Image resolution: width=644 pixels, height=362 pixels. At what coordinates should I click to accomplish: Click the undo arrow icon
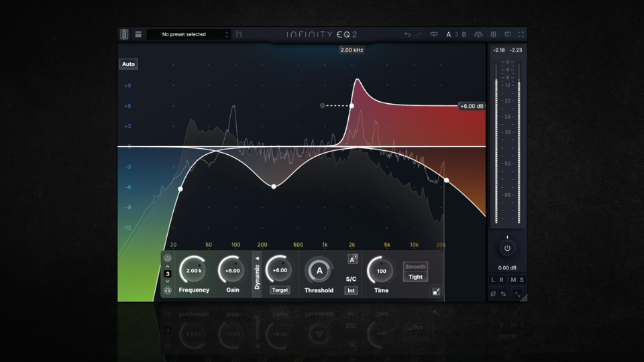pyautogui.click(x=407, y=34)
